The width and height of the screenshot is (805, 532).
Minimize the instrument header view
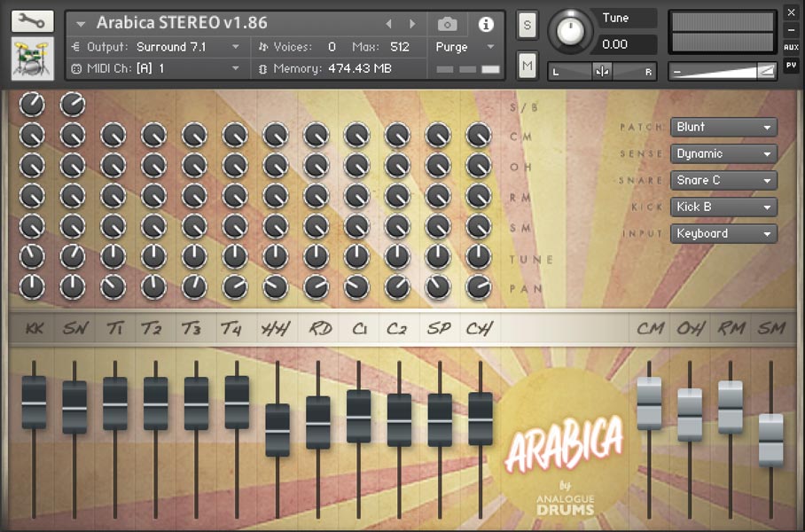pyautogui.click(x=791, y=30)
